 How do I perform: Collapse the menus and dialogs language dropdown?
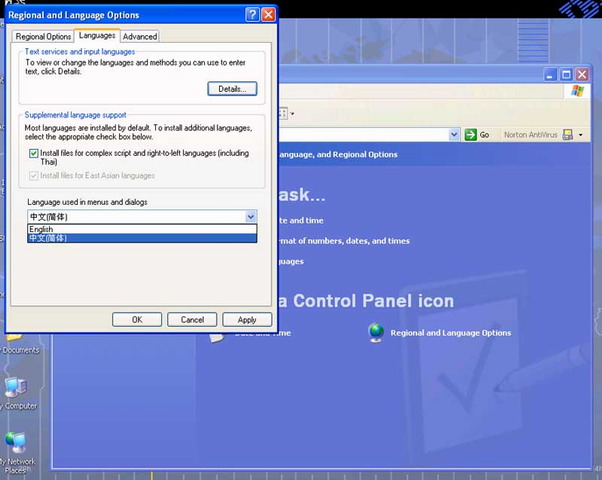click(250, 216)
